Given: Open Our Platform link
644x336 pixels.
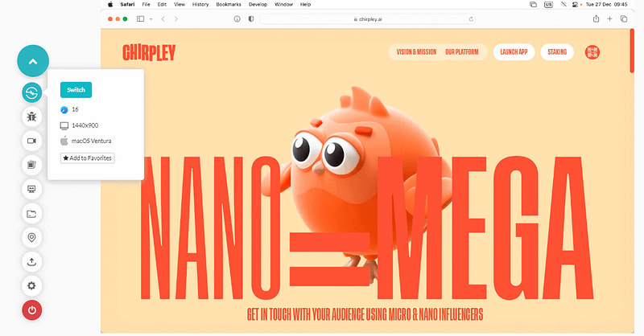Looking at the screenshot, I should [x=461, y=52].
